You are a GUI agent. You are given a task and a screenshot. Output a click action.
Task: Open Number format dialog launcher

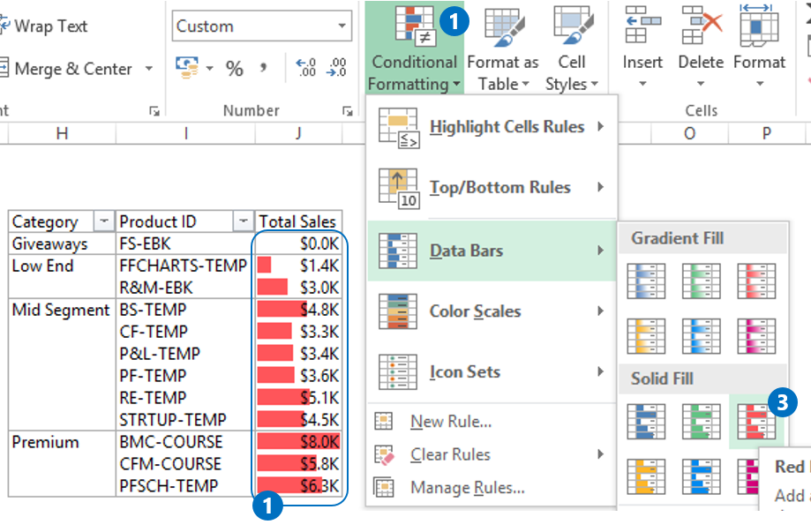coord(348,110)
